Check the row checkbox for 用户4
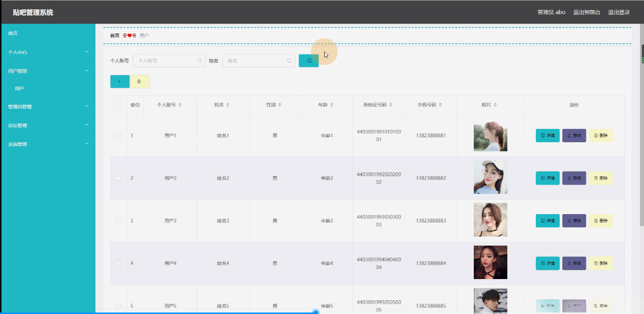This screenshot has width=644, height=314. (118, 263)
